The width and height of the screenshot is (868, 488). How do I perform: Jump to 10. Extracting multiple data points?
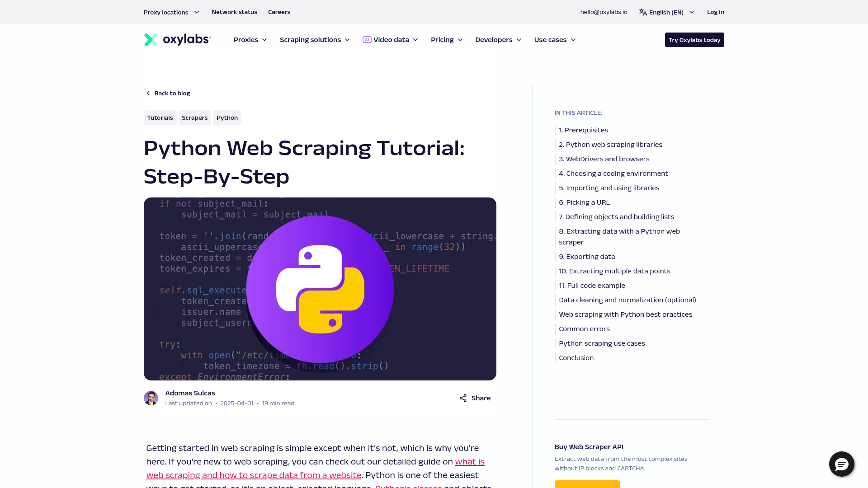coord(614,271)
